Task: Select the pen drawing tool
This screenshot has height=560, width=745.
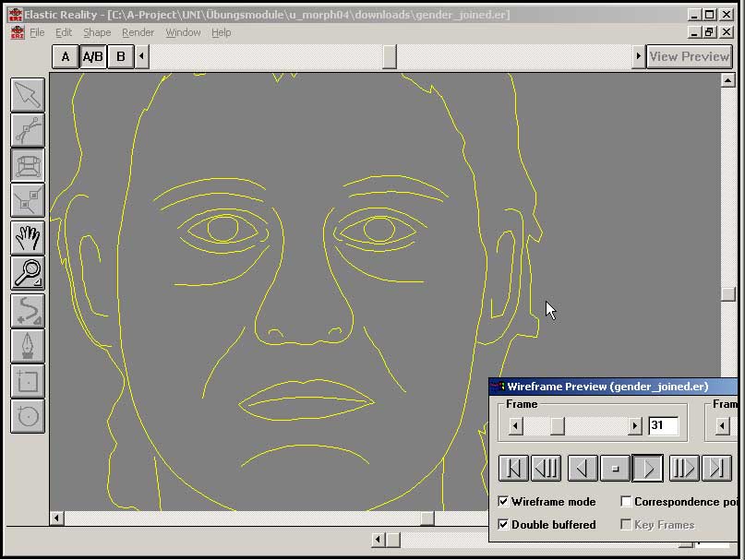Action: 28,346
